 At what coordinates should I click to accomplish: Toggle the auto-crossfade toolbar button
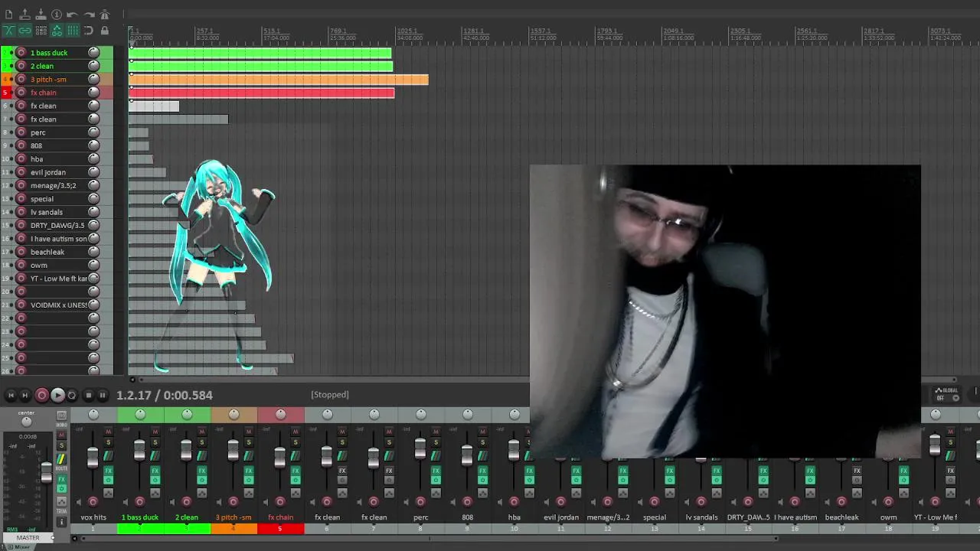[x=9, y=31]
